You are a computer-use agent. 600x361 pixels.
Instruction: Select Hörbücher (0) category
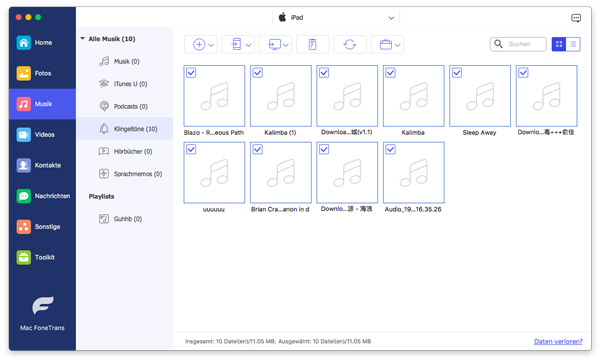tap(125, 152)
